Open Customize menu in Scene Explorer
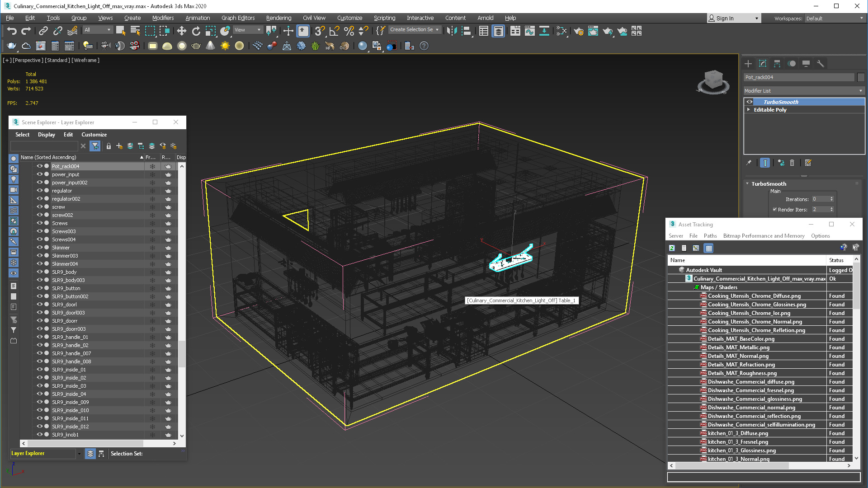This screenshot has height=488, width=868. click(x=94, y=135)
